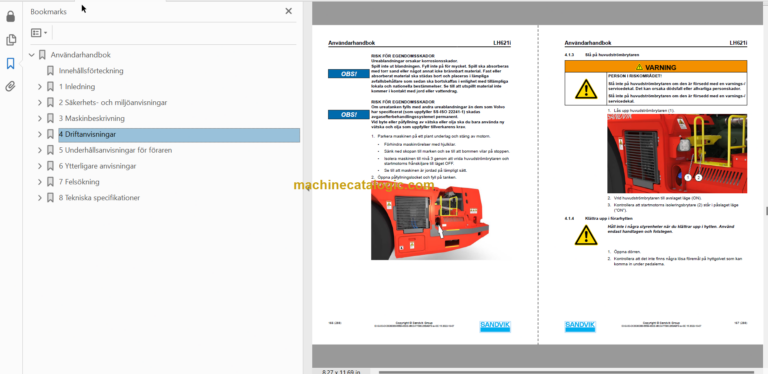Open the attachments paperclip panel icon
The width and height of the screenshot is (768, 374).
[x=10, y=87]
